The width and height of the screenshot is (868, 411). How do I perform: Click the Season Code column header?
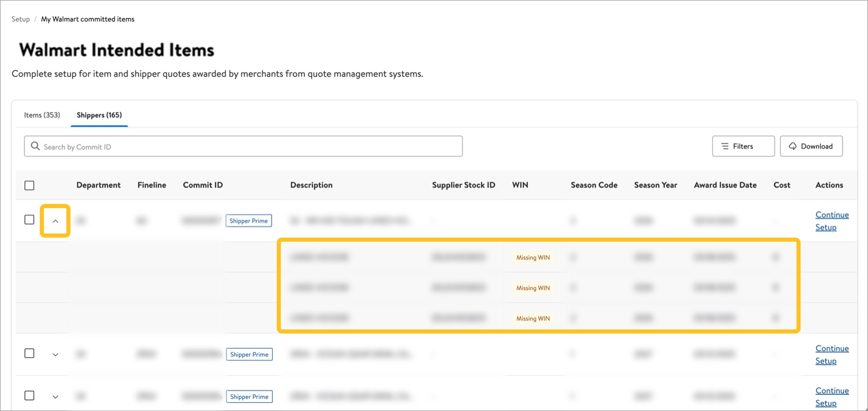click(x=594, y=185)
